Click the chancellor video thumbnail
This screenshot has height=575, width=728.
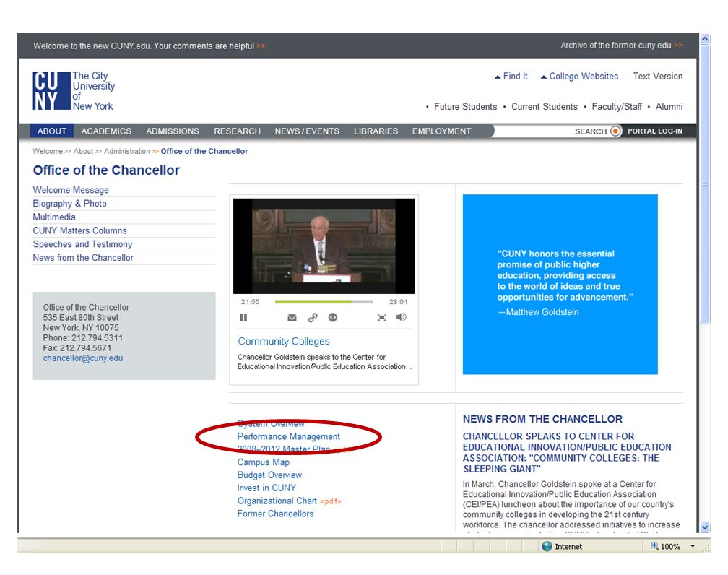(x=324, y=246)
